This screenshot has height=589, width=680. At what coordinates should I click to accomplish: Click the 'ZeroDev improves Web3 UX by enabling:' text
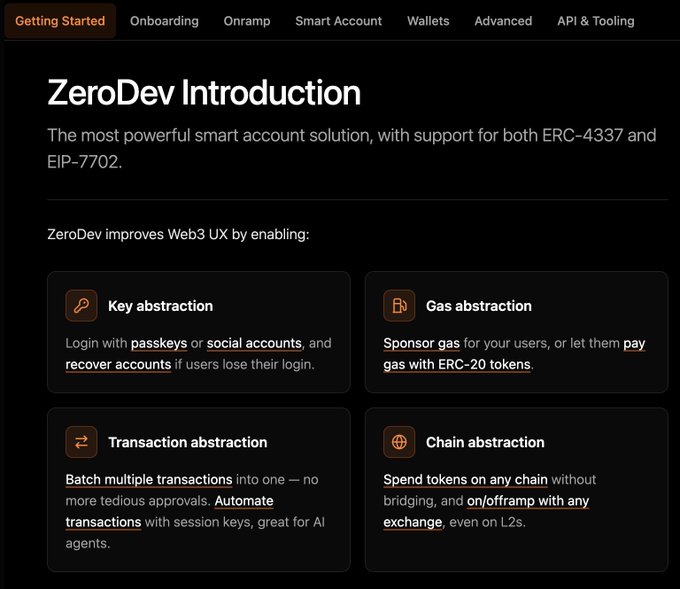pos(178,234)
